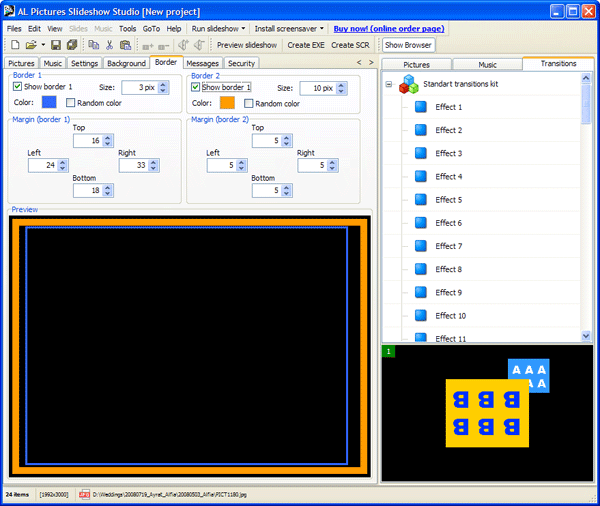
Task: Toggle Random color for Border 2
Action: click(x=249, y=103)
